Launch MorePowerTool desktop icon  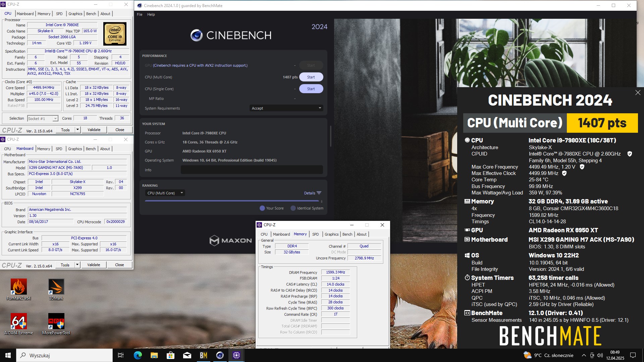[x=56, y=323]
